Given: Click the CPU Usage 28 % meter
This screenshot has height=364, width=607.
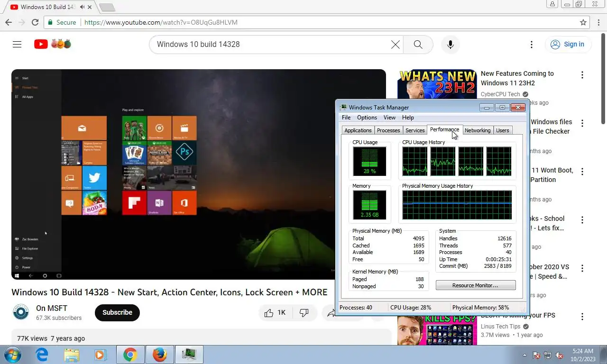Looking at the screenshot, I should pyautogui.click(x=369, y=161).
